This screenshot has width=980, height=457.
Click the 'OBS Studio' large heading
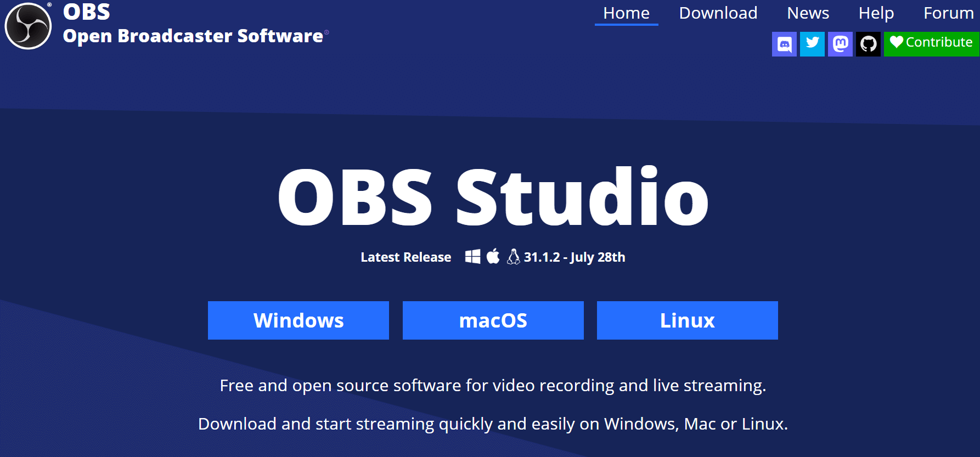[493, 197]
